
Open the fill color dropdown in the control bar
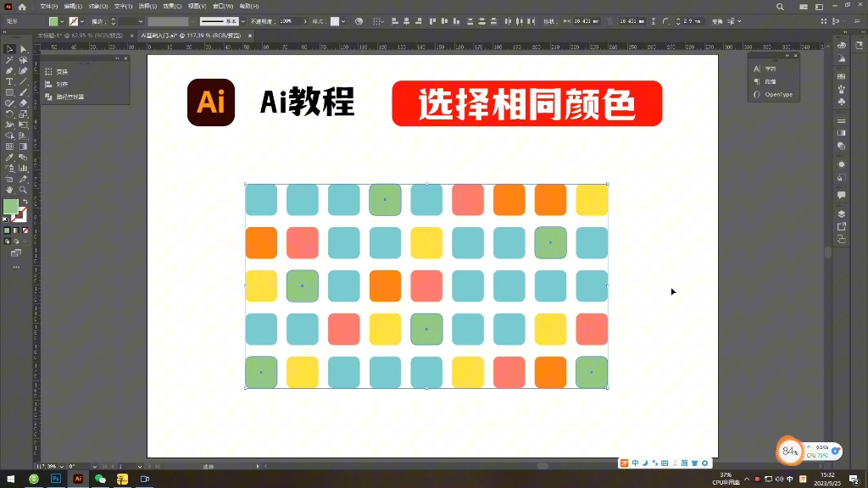63,19
